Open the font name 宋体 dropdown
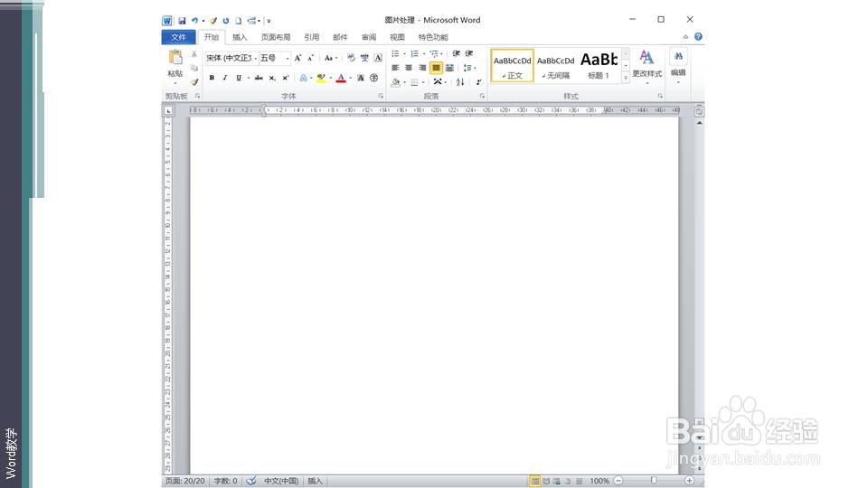The image size is (868, 488). [232, 58]
